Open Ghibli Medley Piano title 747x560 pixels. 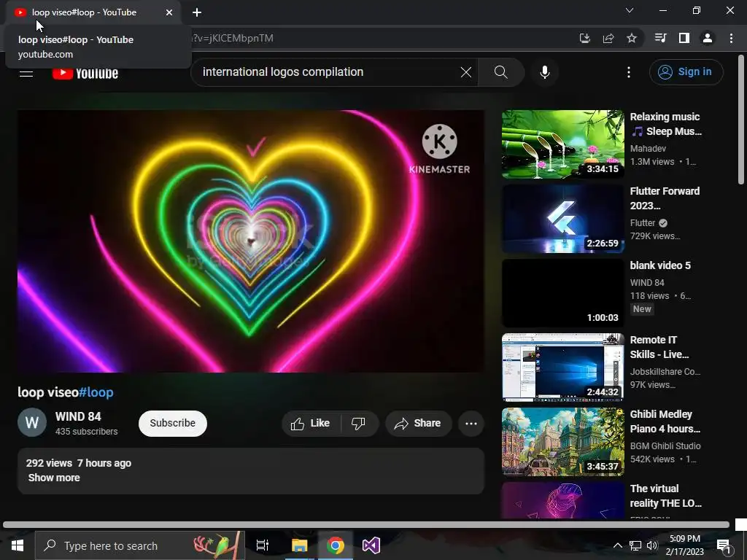point(665,421)
